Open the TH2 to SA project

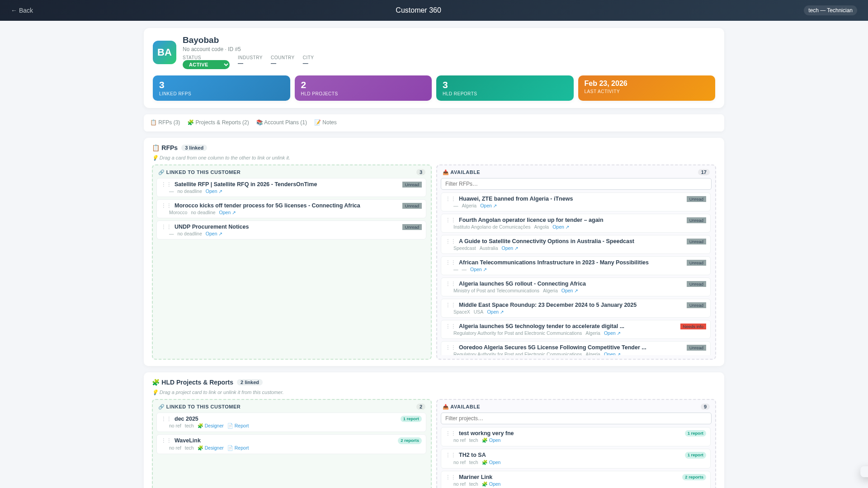[x=491, y=463]
